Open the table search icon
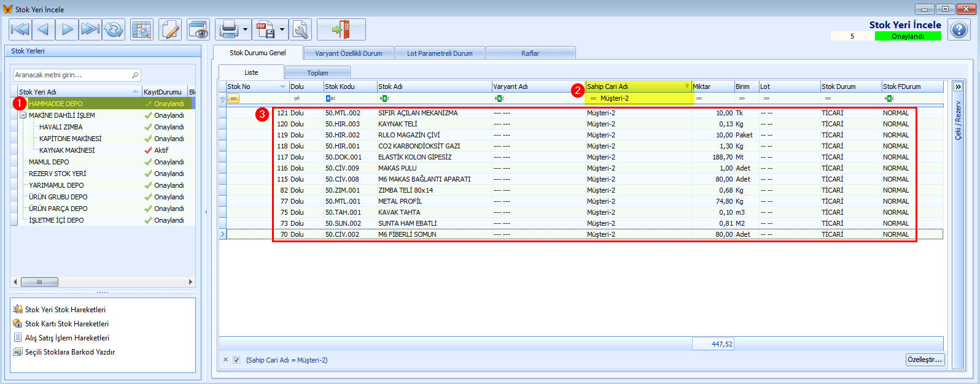980x384 pixels. pyautogui.click(x=142, y=29)
